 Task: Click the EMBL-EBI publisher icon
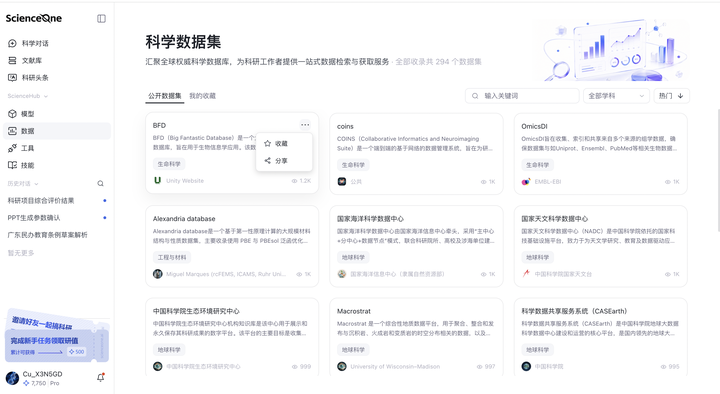pyautogui.click(x=526, y=181)
